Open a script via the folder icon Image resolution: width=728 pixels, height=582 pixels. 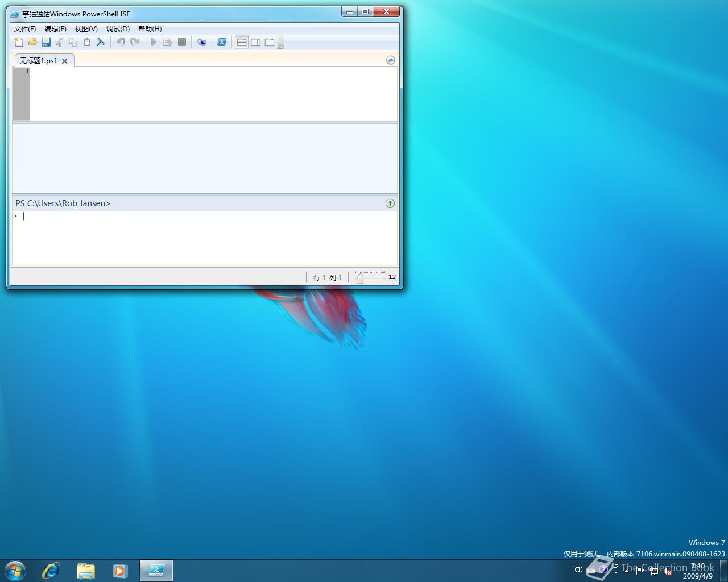32,42
